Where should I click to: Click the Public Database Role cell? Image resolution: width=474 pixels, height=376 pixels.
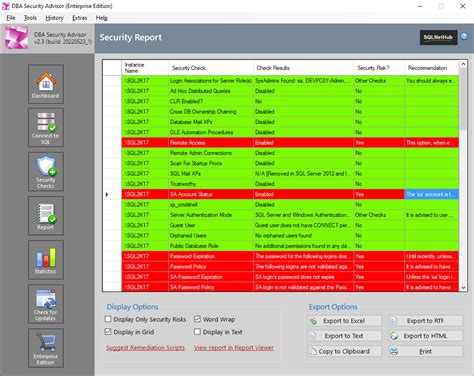point(211,246)
